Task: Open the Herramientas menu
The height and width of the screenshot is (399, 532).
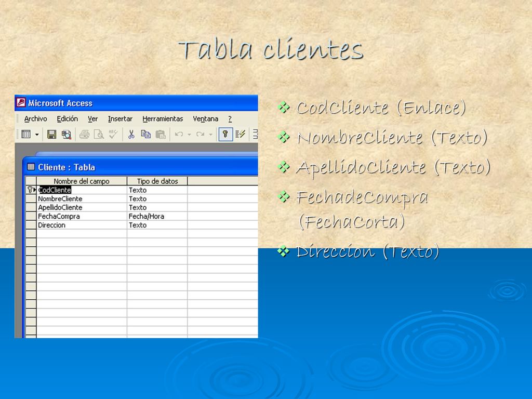Action: pyautogui.click(x=163, y=119)
